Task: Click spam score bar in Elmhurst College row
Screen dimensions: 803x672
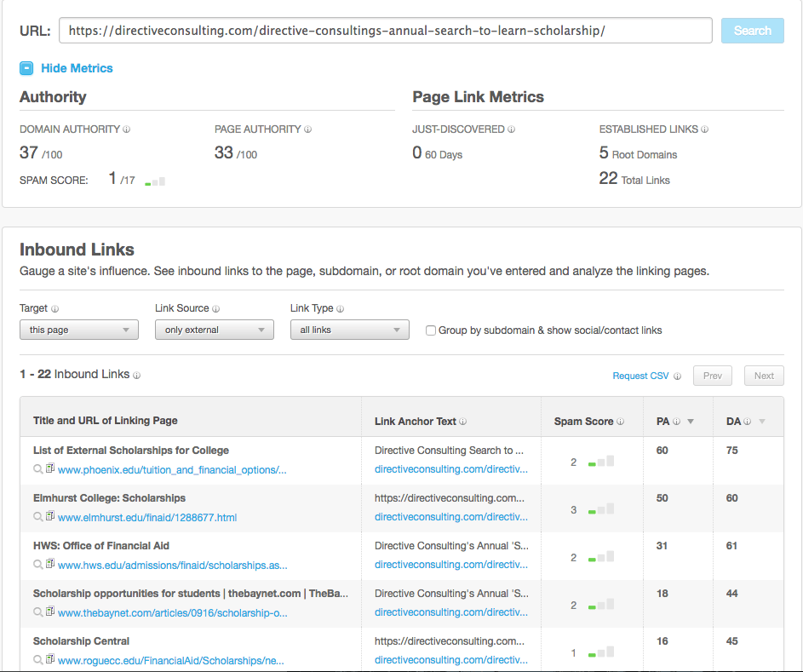Action: 600,508
